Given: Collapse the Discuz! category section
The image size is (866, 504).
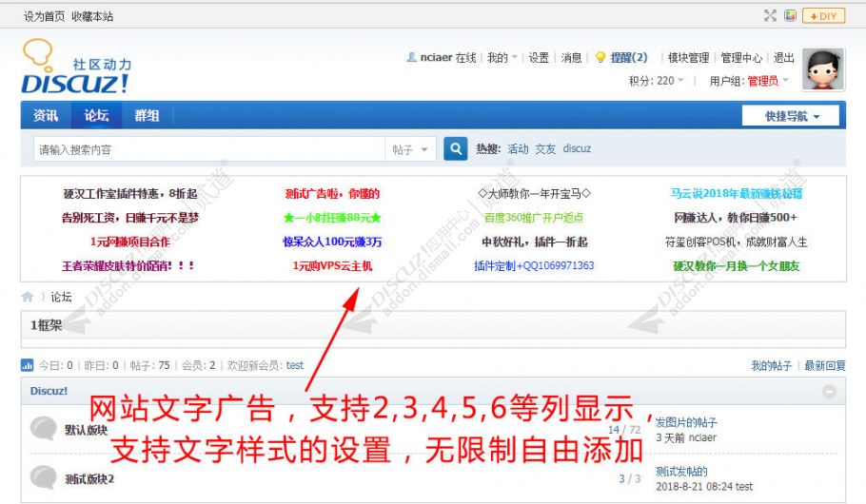Looking at the screenshot, I should [829, 392].
